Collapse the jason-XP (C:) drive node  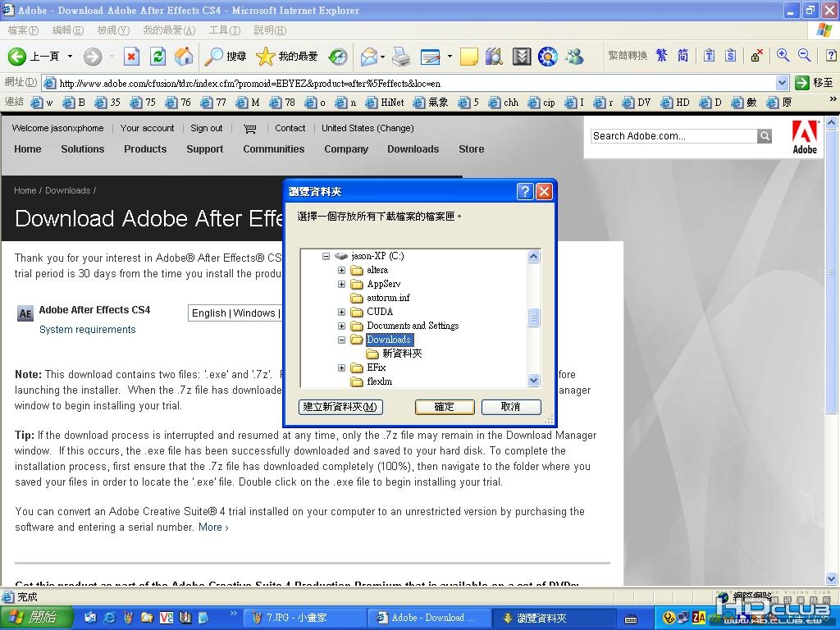click(x=326, y=256)
